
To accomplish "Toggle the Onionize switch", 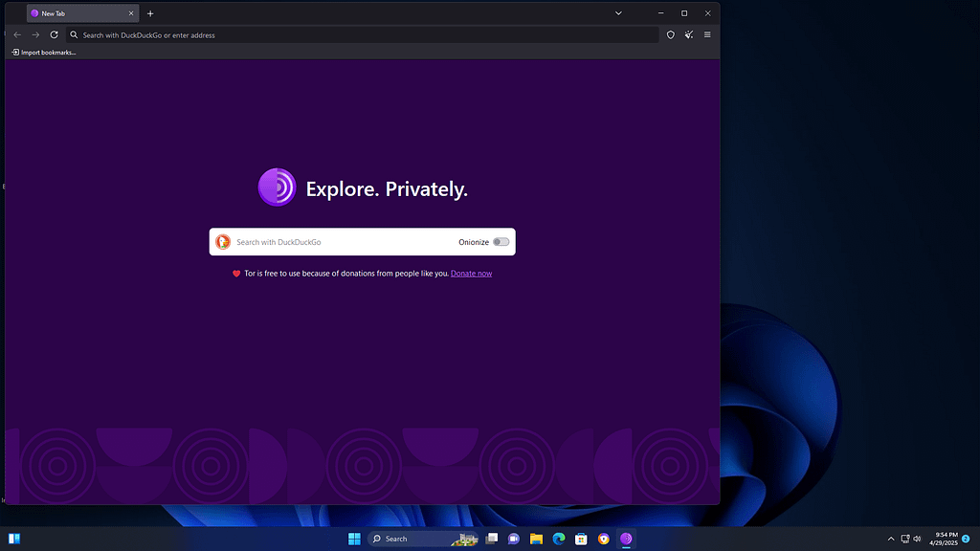I will point(501,242).
